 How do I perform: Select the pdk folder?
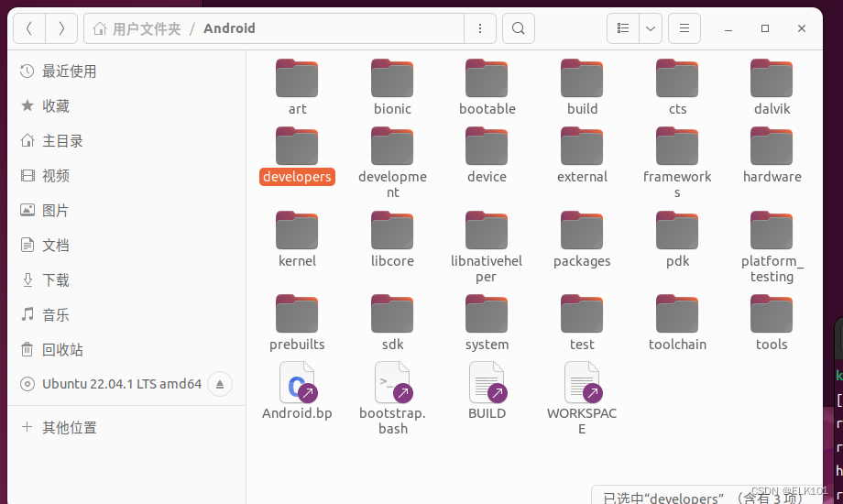pyautogui.click(x=677, y=240)
